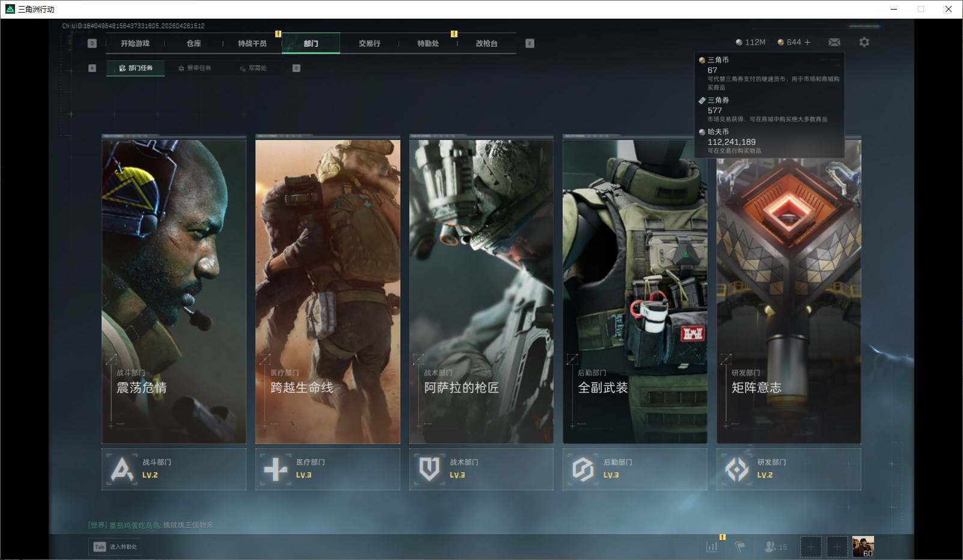The image size is (963, 560).
Task: Click the flags icon in bottom bar
Action: tap(740, 547)
